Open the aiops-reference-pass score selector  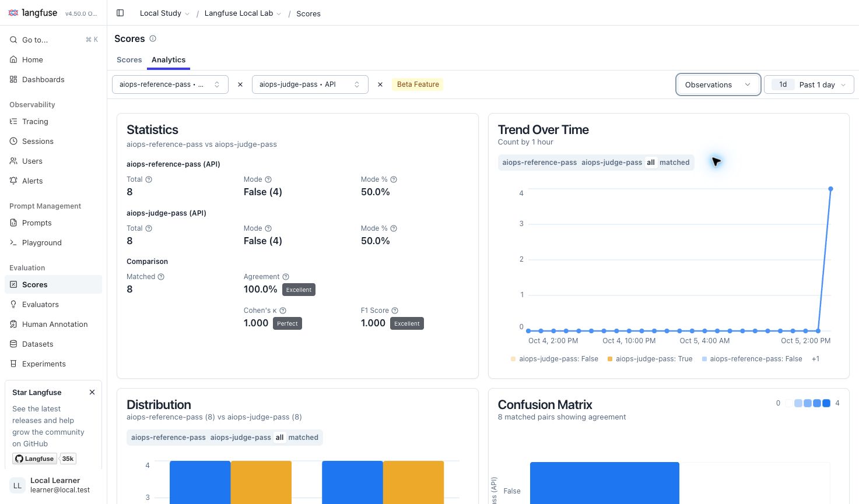point(170,84)
